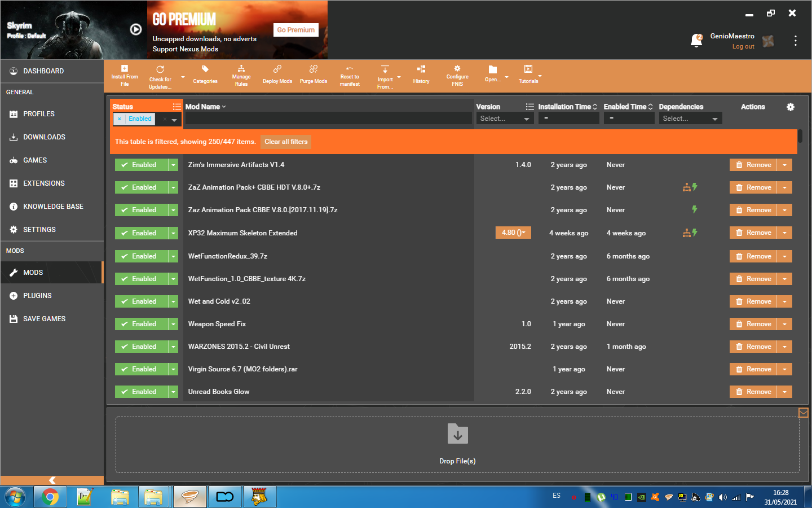Toggle Enabled for WetFunctionRedux_39.7z

tap(142, 256)
